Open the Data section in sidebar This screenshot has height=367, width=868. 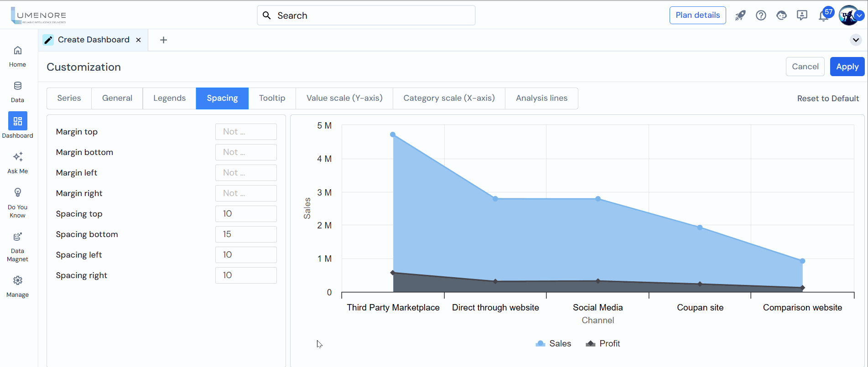tap(17, 86)
